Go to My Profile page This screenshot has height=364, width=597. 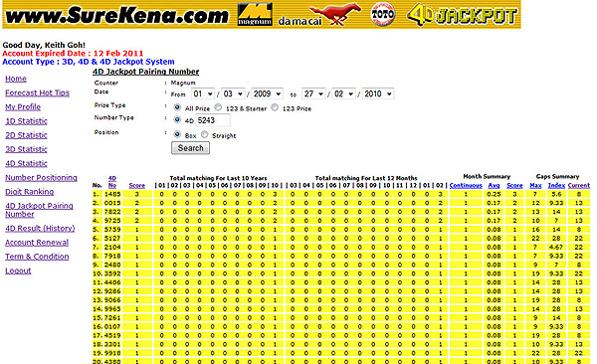coord(23,107)
